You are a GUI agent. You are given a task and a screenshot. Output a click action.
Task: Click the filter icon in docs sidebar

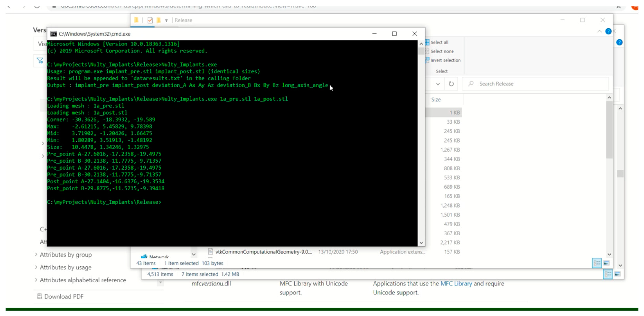pyautogui.click(x=40, y=60)
